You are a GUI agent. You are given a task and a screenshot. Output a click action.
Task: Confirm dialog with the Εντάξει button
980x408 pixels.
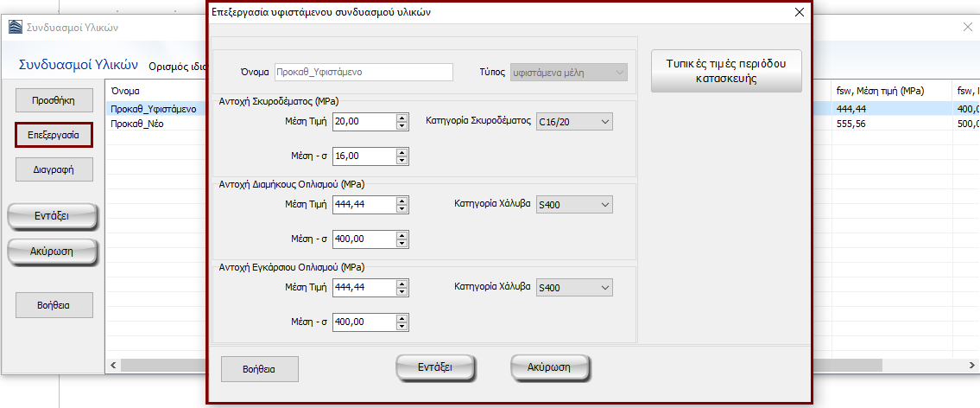coord(435,367)
